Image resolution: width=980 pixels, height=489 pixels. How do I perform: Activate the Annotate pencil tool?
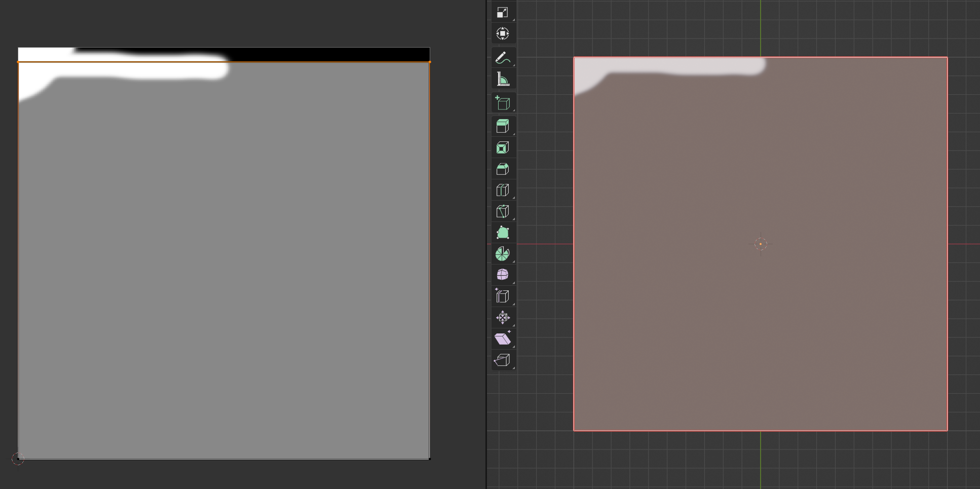pyautogui.click(x=503, y=58)
